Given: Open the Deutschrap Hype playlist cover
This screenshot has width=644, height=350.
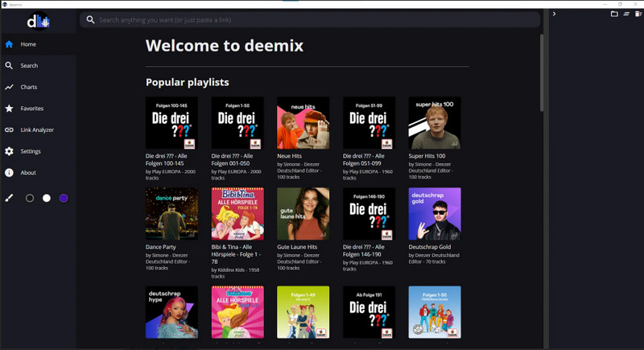Looking at the screenshot, I should [171, 312].
